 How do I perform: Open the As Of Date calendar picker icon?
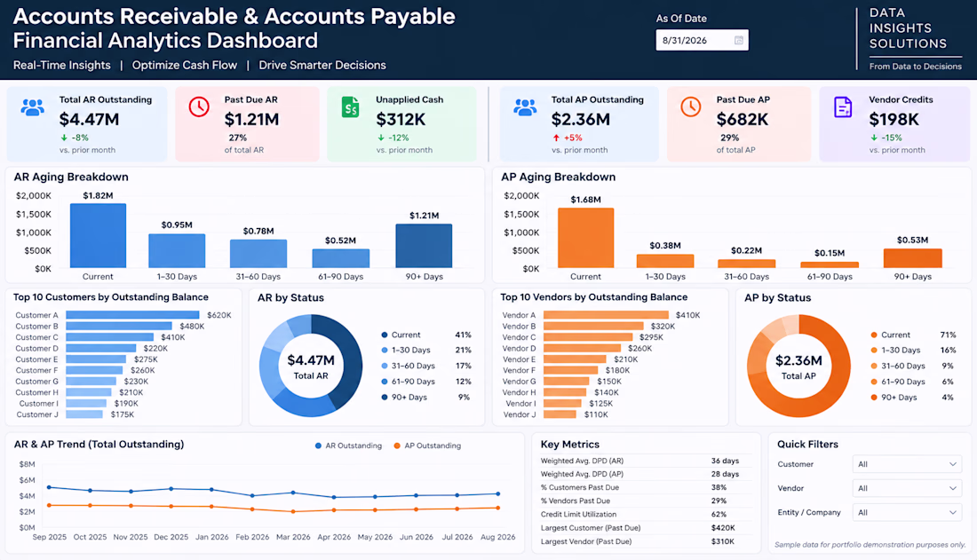click(x=738, y=41)
